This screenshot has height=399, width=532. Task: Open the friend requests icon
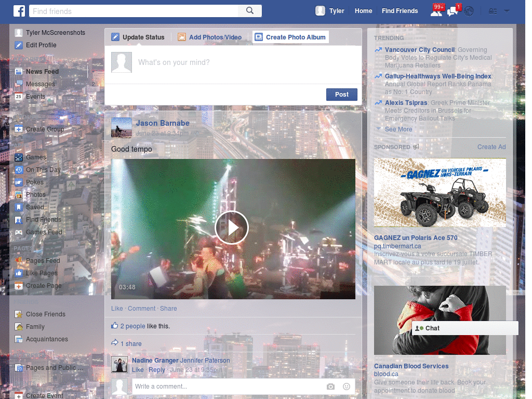pos(436,10)
